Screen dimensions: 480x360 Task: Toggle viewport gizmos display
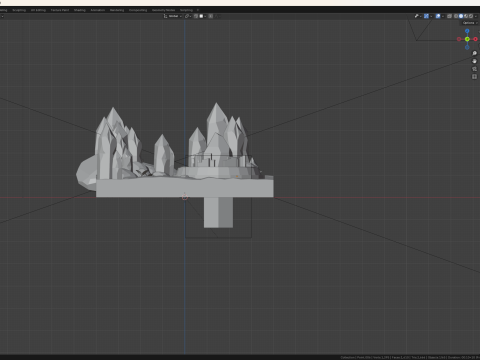tap(426, 16)
